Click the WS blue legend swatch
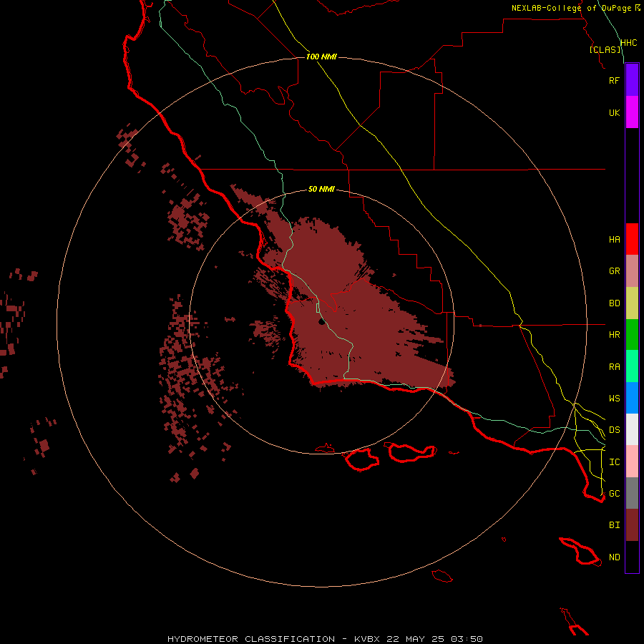 coord(632,398)
